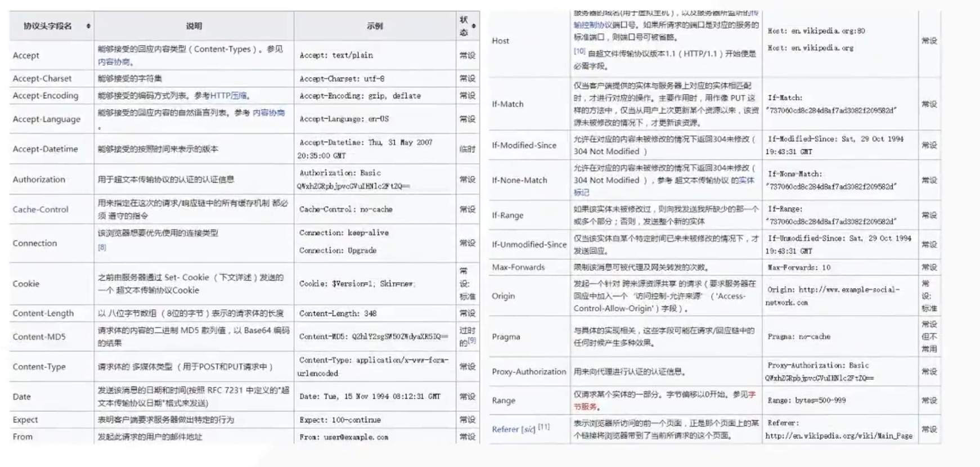Click the example 'Accept: text/plain'
The height and width of the screenshot is (467, 980).
point(336,55)
